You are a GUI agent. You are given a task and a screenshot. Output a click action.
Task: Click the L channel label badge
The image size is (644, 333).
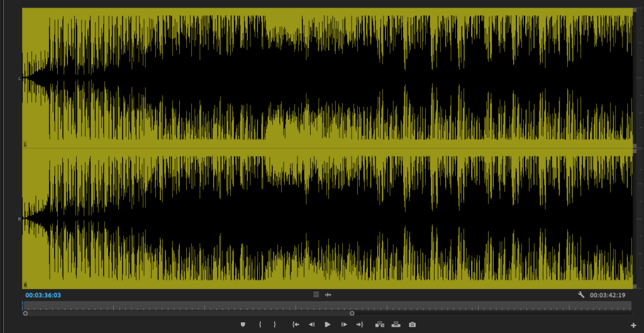point(25,144)
